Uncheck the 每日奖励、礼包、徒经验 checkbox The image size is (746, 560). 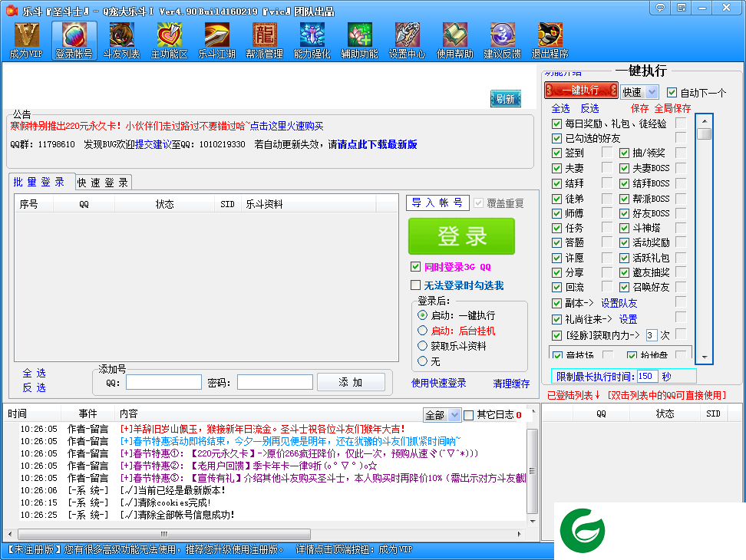point(556,124)
